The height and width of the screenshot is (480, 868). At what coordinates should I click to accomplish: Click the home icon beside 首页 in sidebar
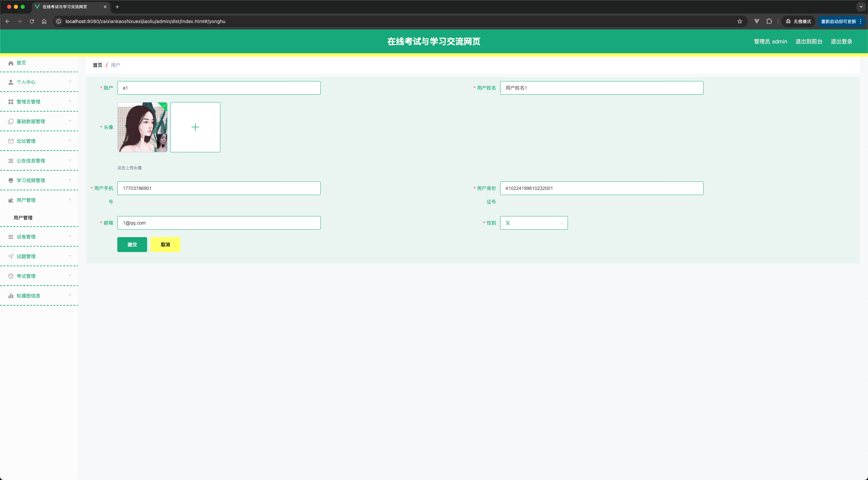coord(11,63)
